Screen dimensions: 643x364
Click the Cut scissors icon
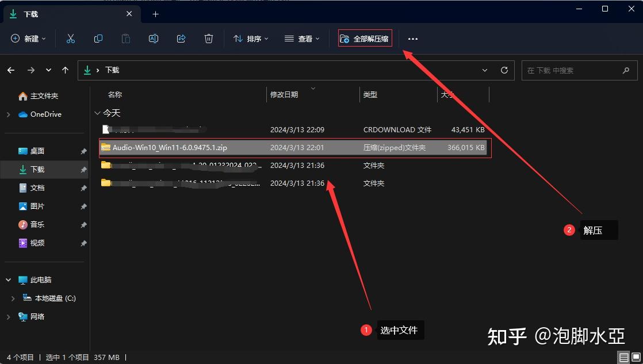coord(71,39)
